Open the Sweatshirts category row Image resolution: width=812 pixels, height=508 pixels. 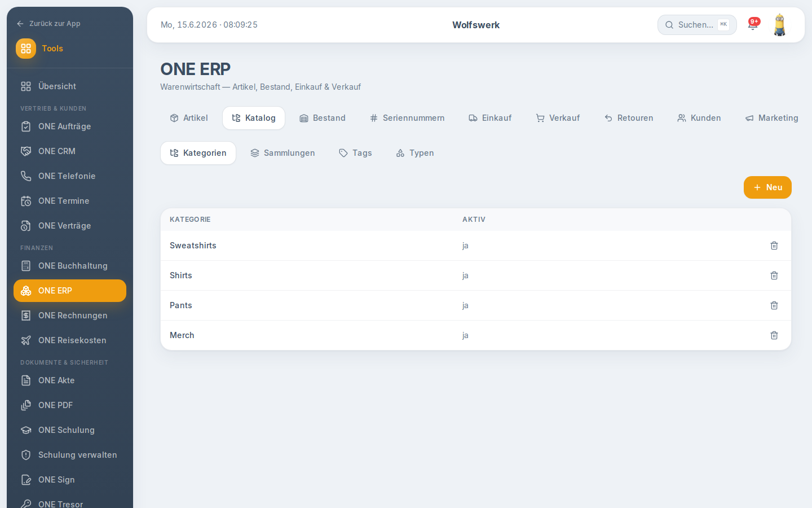(476, 246)
